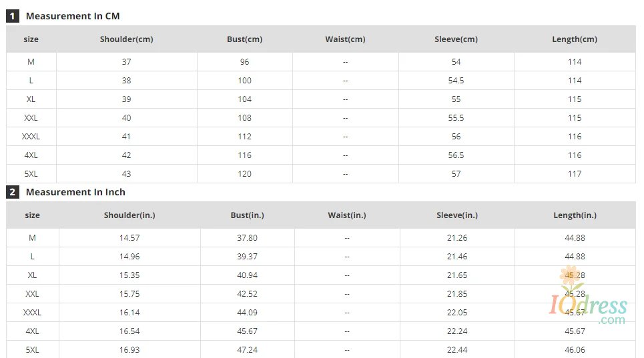Screen dimensions: 644x358
Task: Click the Bust(cm) column header
Action: 245,39
